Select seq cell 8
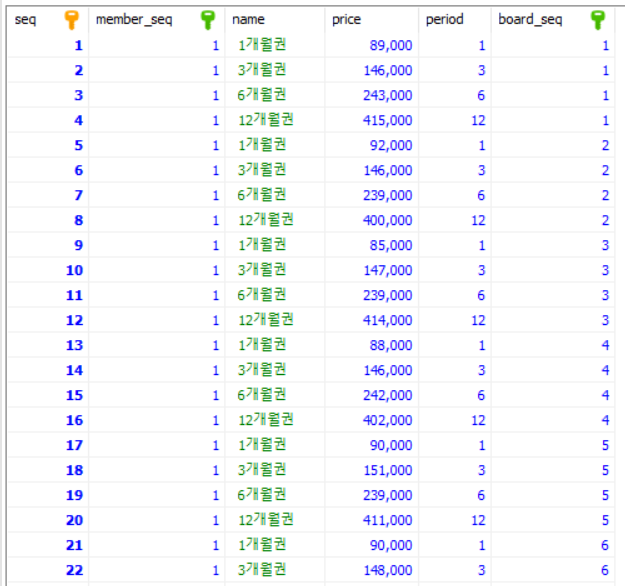The height and width of the screenshot is (586, 625). pyautogui.click(x=48, y=220)
